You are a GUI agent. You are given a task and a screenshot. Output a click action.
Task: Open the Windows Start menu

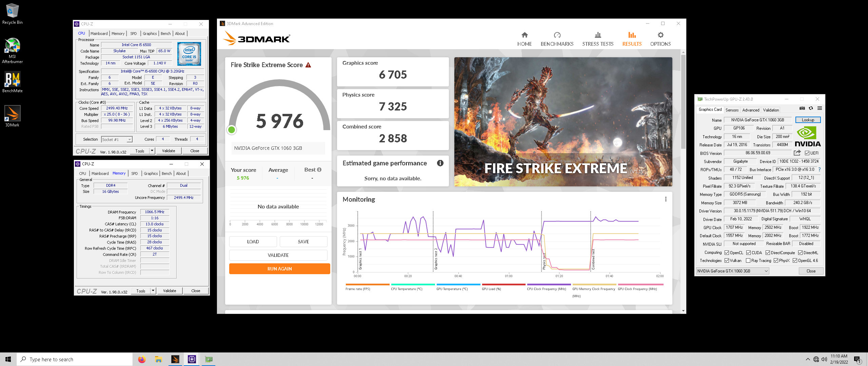point(8,359)
